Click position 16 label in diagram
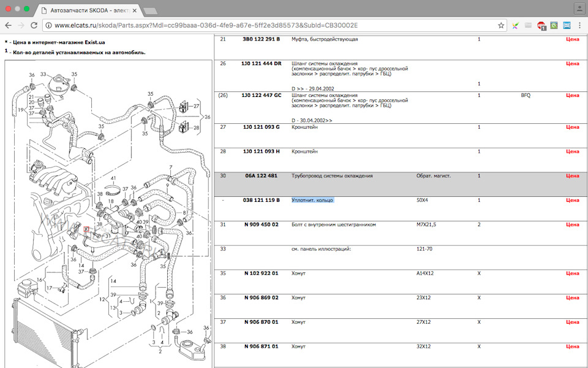 (39, 280)
